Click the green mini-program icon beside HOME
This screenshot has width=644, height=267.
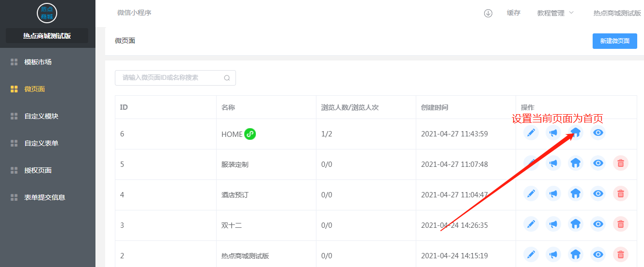coord(250,134)
